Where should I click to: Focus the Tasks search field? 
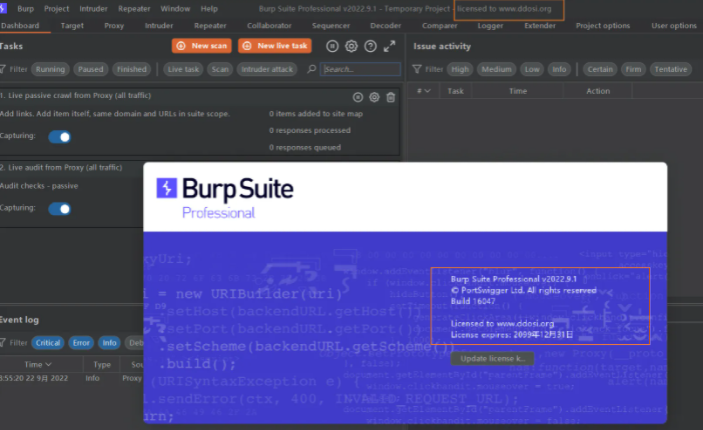[360, 69]
